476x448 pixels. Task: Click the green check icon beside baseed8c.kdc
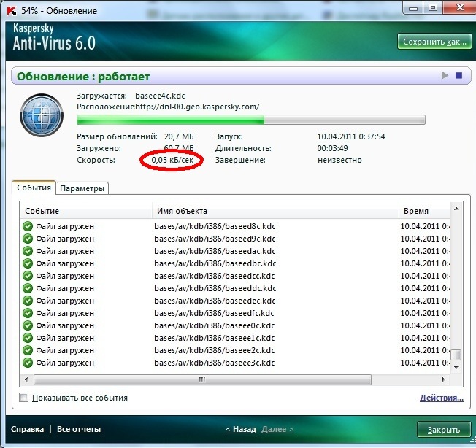[28, 226]
